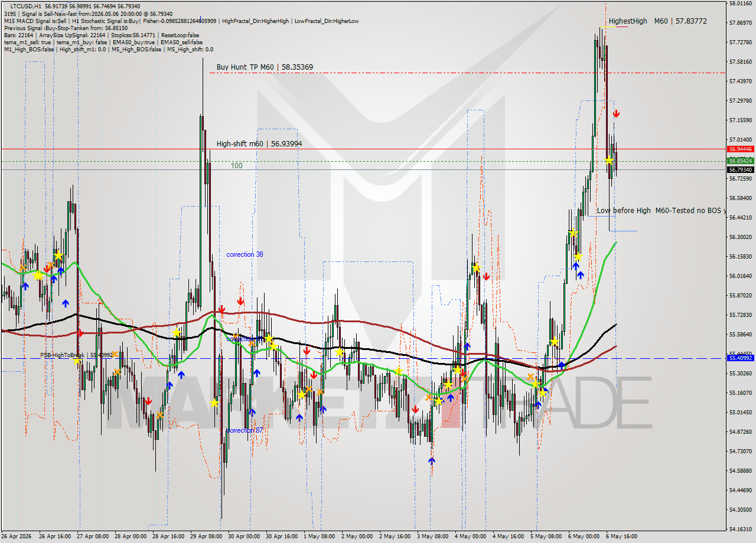Click the 56.58400 price axis value

point(740,198)
